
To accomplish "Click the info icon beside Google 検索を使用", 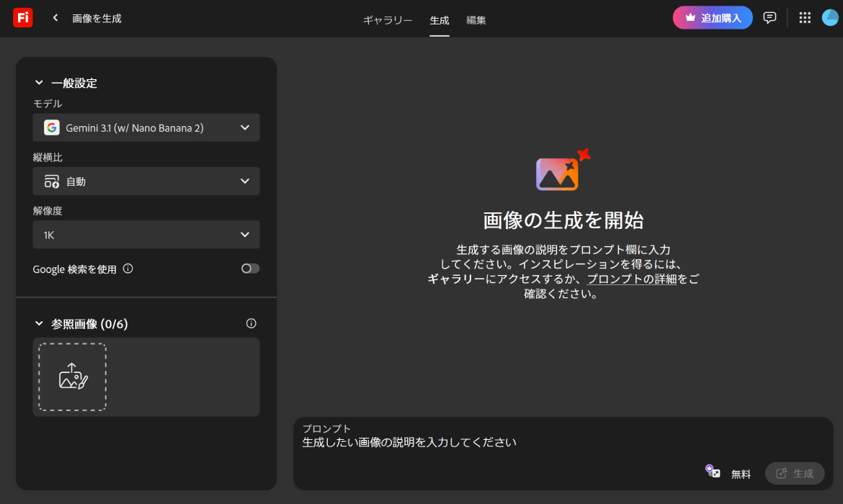I will (128, 269).
